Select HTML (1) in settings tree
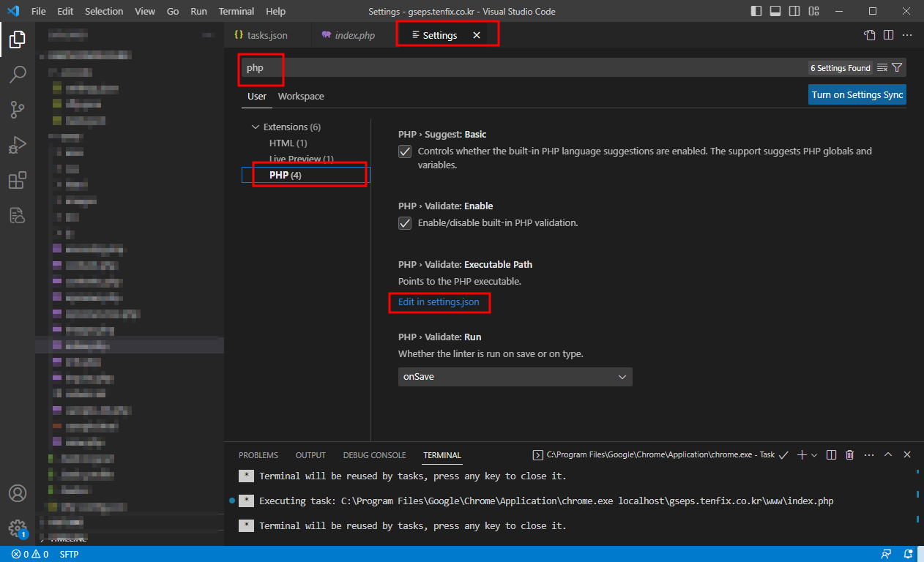Viewport: 924px width, 562px height. click(x=288, y=143)
